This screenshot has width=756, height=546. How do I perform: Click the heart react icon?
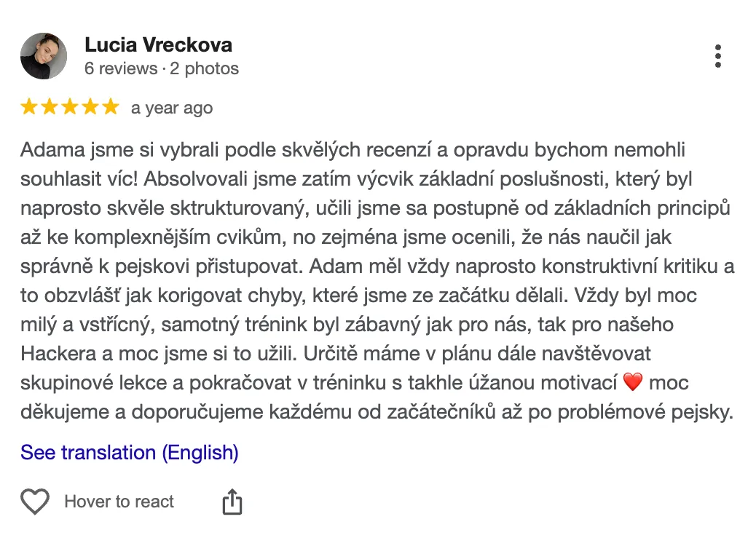(34, 502)
